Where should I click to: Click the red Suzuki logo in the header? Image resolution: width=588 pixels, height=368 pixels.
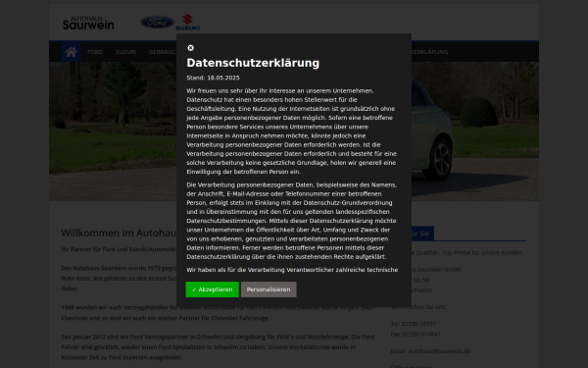(x=187, y=23)
